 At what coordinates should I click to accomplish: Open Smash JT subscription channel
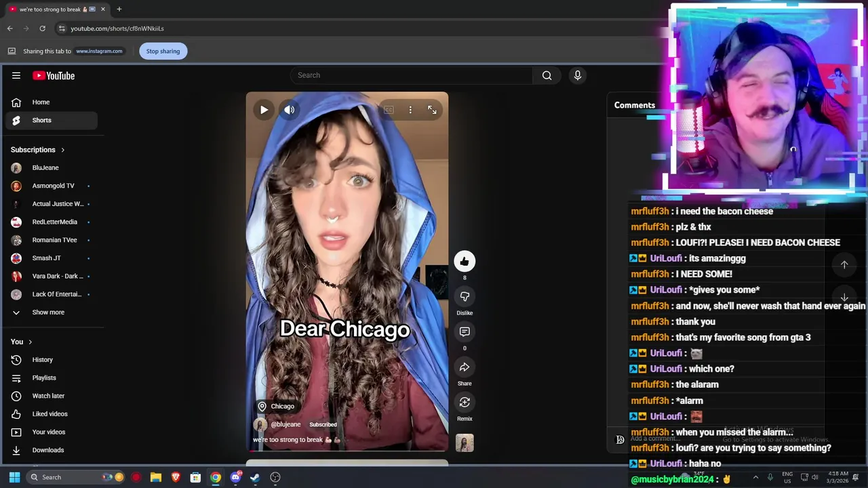click(52, 258)
